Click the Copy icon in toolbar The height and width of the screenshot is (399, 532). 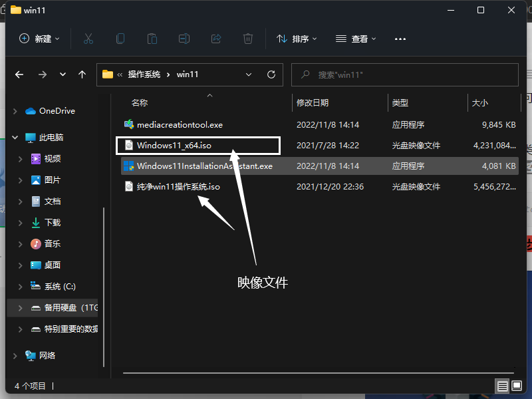[120, 39]
